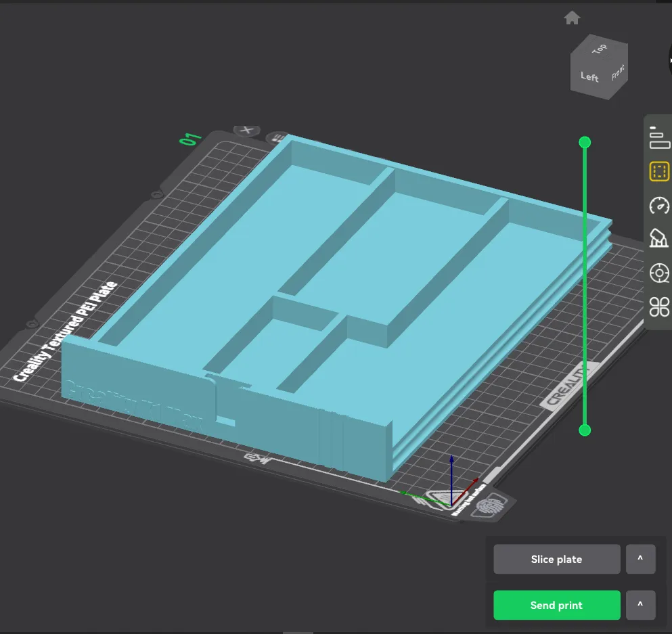The height and width of the screenshot is (634, 672).
Task: Click the support structure icon in sidebar
Action: (659, 239)
